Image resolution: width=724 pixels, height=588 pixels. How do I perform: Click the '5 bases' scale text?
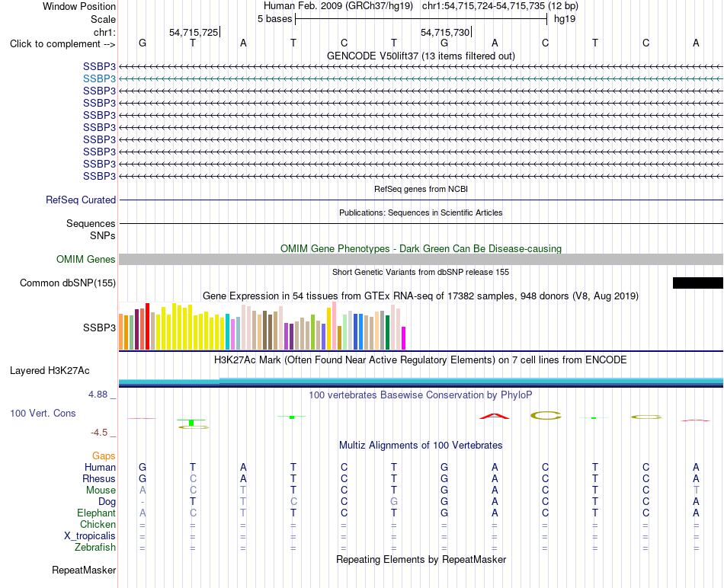[274, 19]
